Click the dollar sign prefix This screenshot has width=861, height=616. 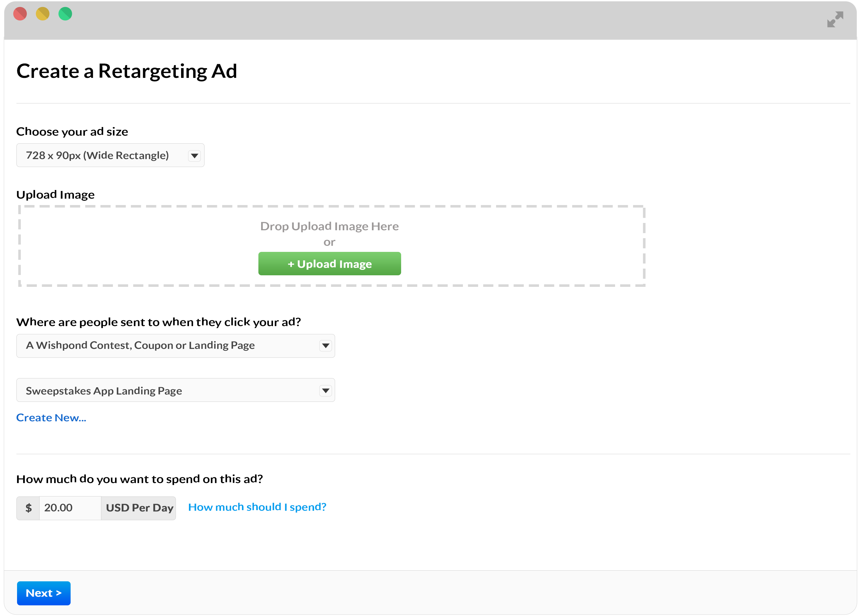tap(28, 508)
